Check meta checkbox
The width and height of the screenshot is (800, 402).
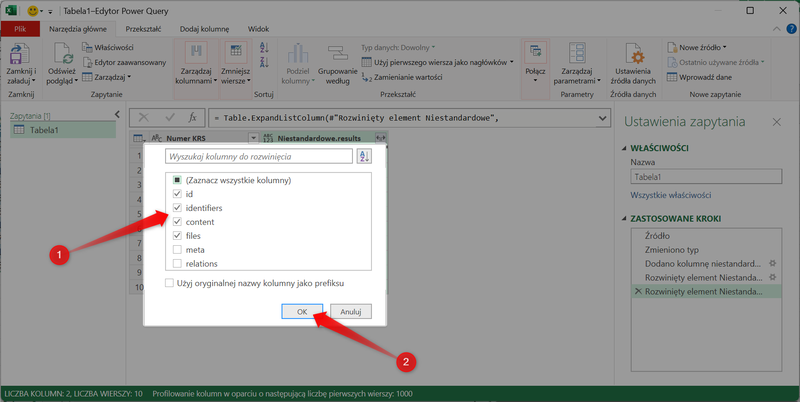click(x=177, y=249)
